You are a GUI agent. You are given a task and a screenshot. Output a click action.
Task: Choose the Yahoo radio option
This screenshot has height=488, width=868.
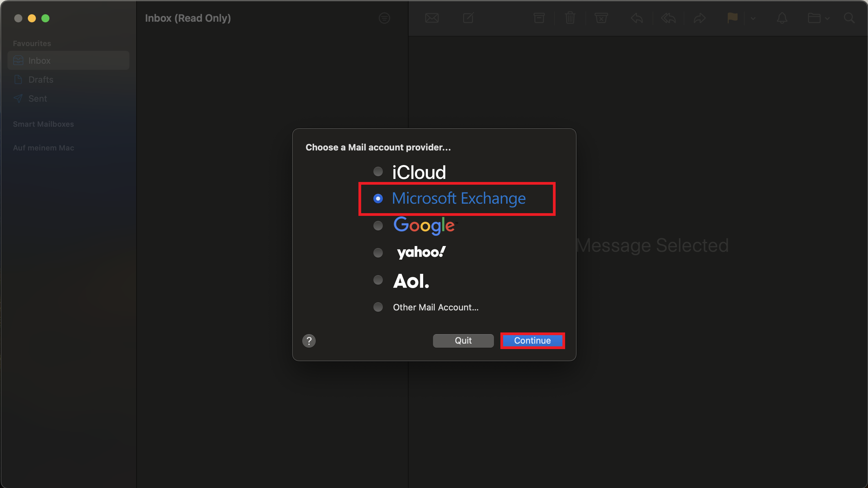point(378,253)
